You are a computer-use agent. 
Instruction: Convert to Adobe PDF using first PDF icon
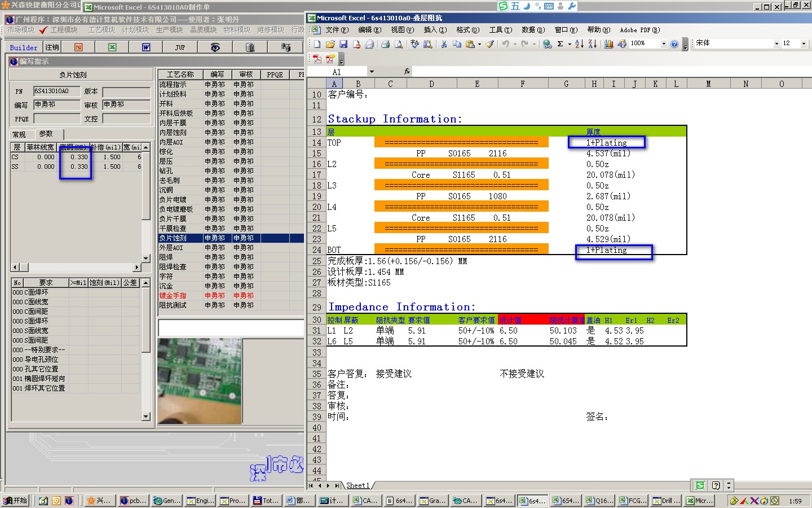coord(317,58)
